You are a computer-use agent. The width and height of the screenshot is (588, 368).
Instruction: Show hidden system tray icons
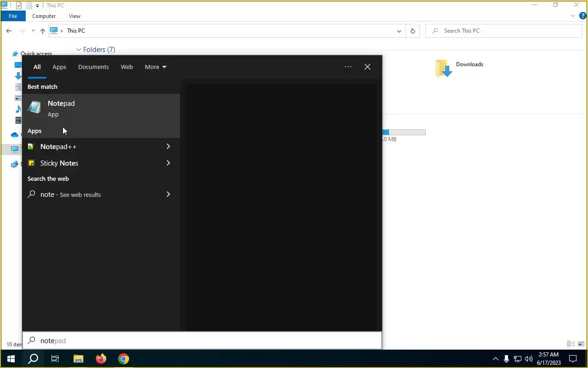click(x=495, y=359)
